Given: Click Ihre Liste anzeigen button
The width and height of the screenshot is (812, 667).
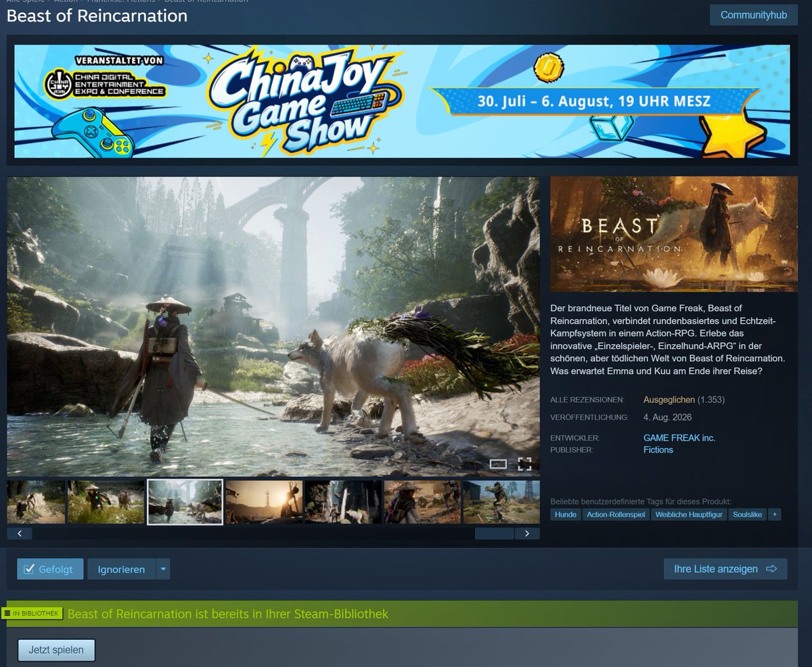Looking at the screenshot, I should pyautogui.click(x=725, y=569).
